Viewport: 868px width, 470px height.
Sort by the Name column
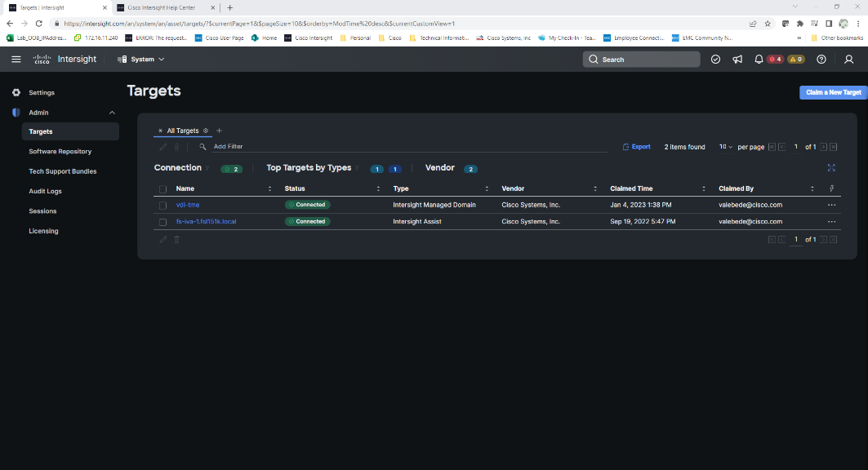click(x=269, y=189)
